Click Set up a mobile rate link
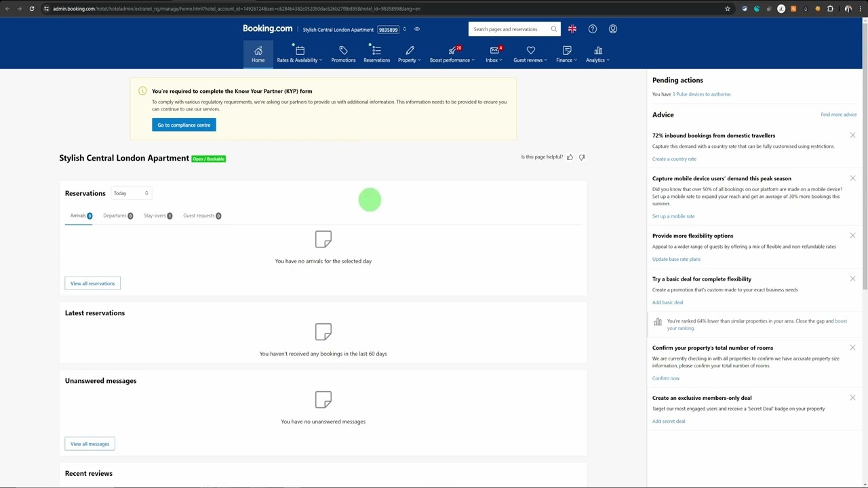This screenshot has width=868, height=488. tap(673, 216)
